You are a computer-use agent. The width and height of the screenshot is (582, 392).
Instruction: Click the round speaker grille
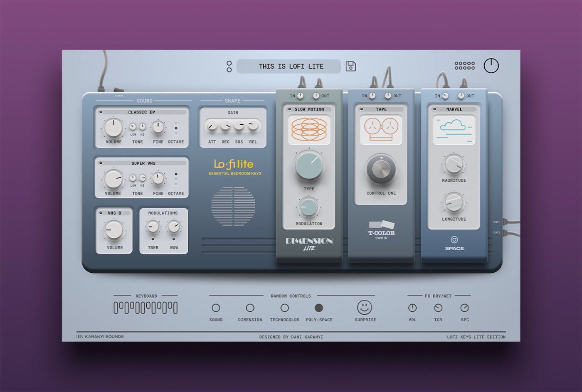tap(233, 206)
